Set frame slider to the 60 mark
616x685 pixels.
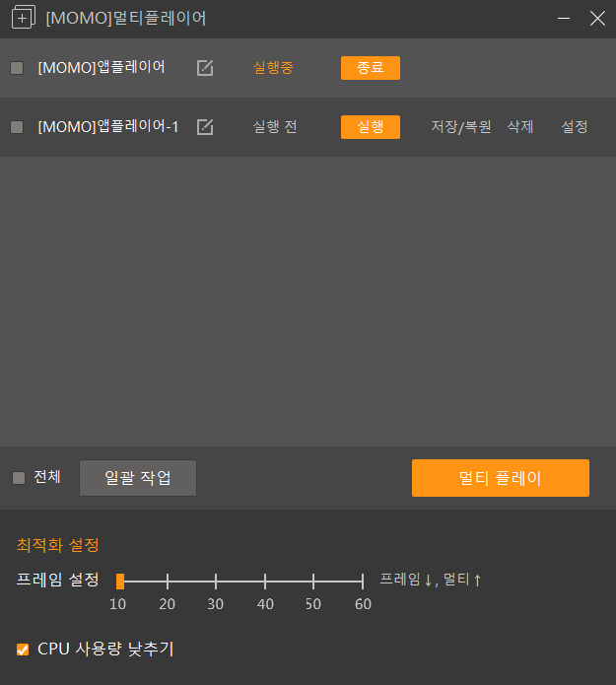click(363, 582)
